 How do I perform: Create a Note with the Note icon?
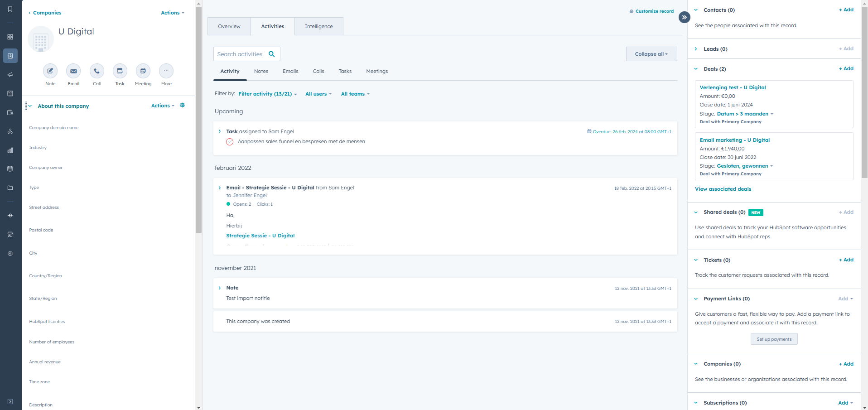[50, 71]
